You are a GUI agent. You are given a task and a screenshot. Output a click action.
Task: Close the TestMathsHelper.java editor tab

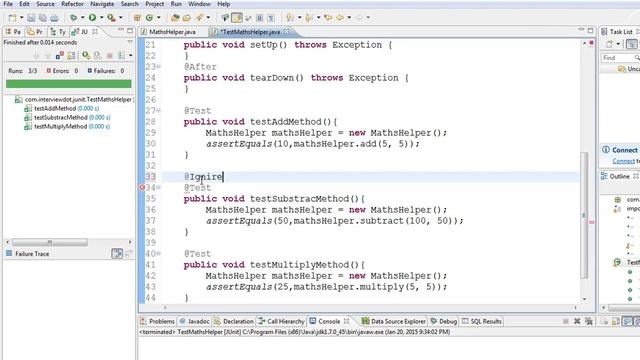[287, 31]
